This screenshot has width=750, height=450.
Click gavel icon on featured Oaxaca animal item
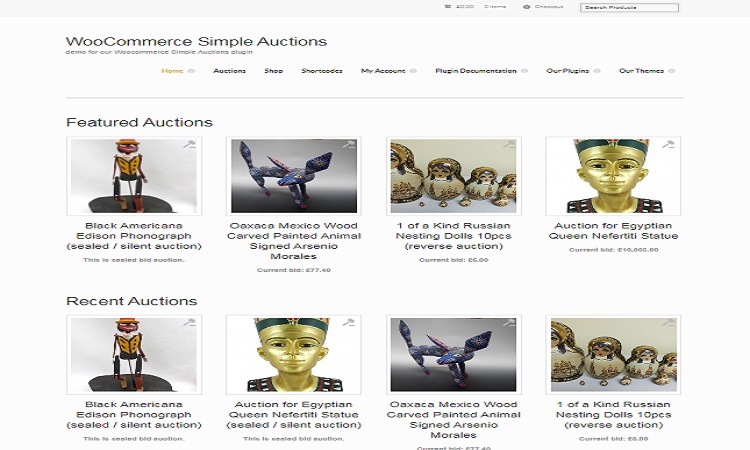tap(349, 144)
